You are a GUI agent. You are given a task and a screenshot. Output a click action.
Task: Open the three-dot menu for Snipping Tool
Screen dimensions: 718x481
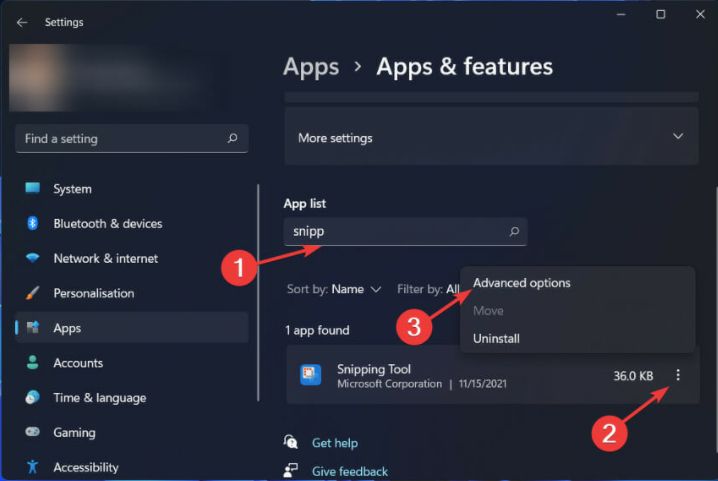(678, 375)
